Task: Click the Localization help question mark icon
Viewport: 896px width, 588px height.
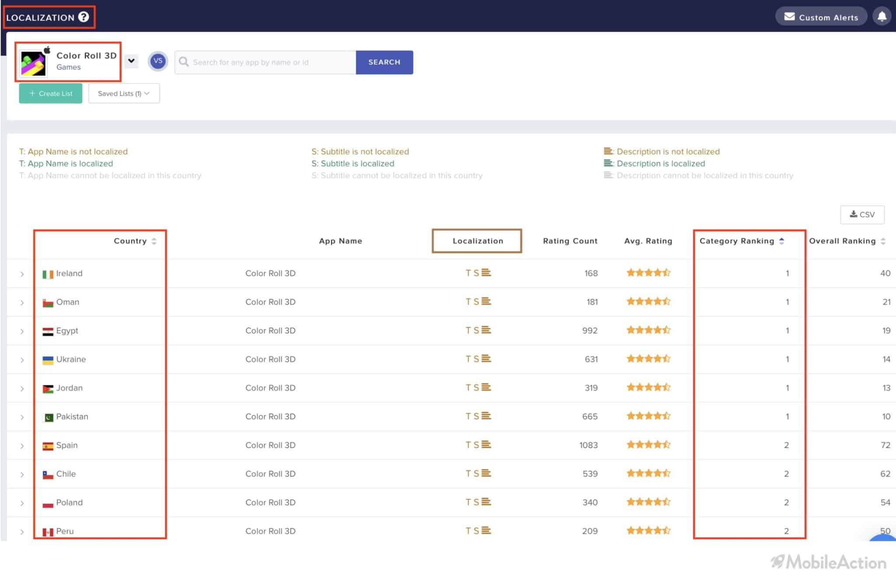Action: [x=84, y=17]
